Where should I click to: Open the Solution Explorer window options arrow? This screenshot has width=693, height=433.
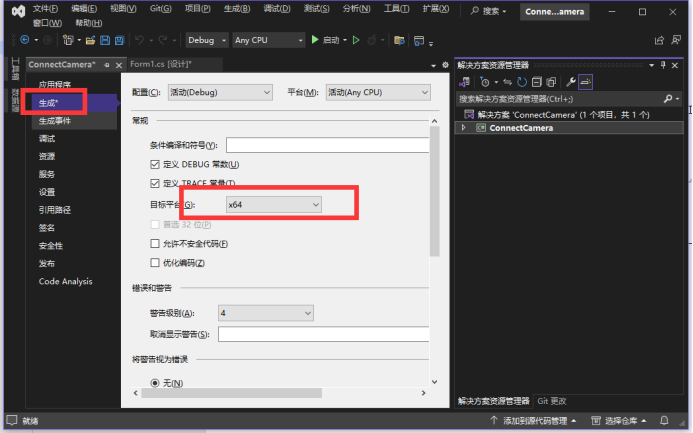click(651, 65)
